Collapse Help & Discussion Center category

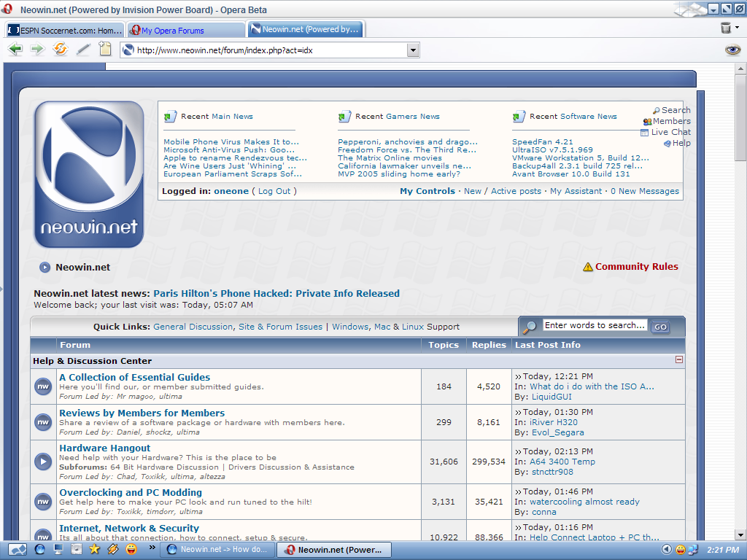coord(679,359)
